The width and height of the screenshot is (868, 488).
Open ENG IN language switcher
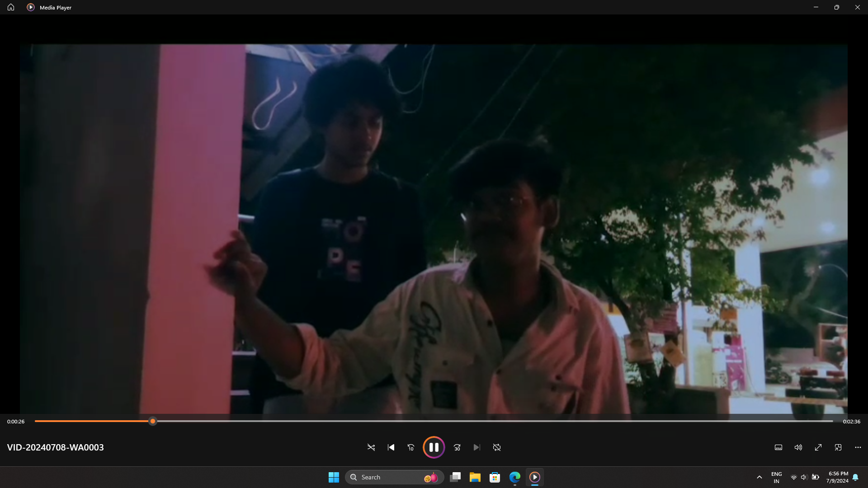point(776,477)
